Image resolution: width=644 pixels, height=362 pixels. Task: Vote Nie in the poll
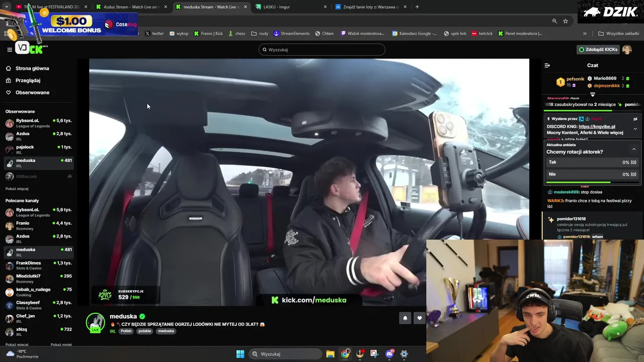(x=592, y=174)
